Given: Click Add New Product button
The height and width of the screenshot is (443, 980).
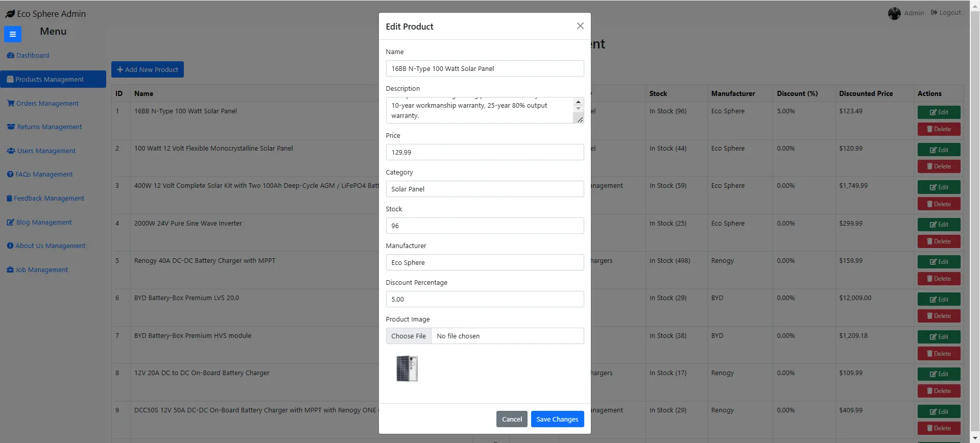Looking at the screenshot, I should 148,69.
